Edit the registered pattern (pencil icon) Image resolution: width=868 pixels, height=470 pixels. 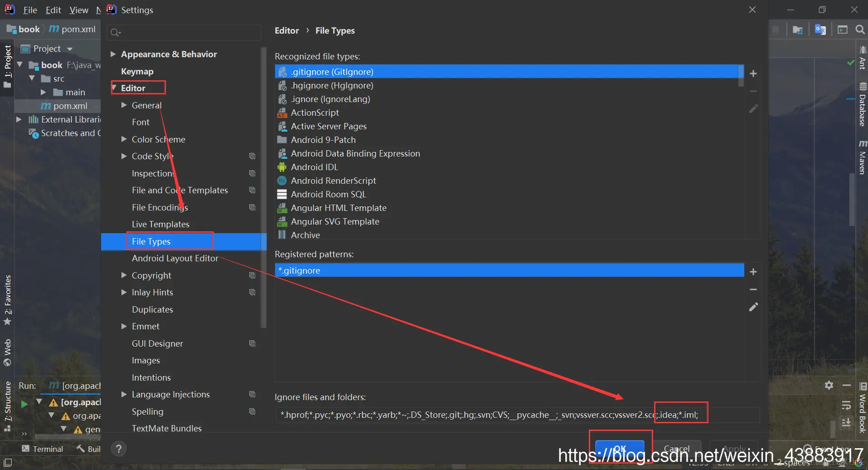point(753,307)
